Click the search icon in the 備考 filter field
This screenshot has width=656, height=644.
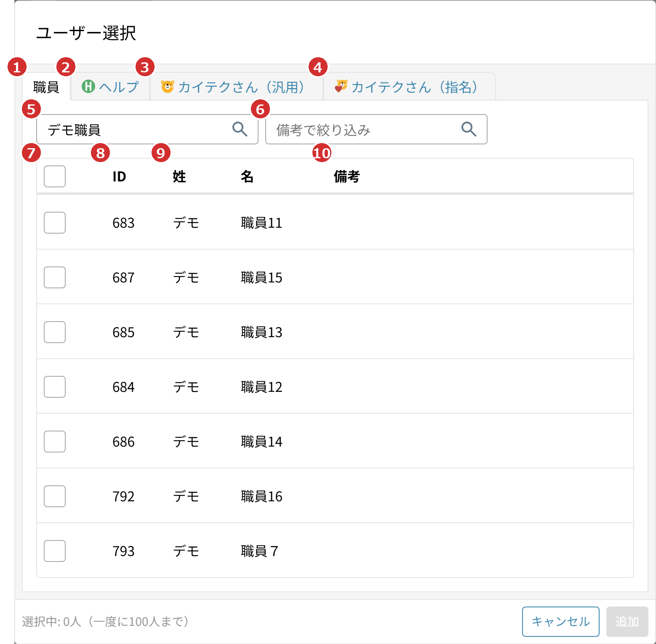[x=469, y=129]
